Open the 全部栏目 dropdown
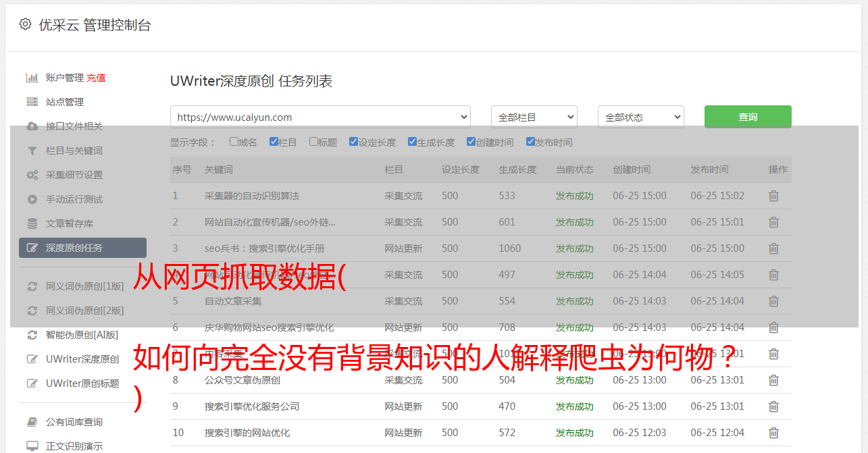 (534, 117)
